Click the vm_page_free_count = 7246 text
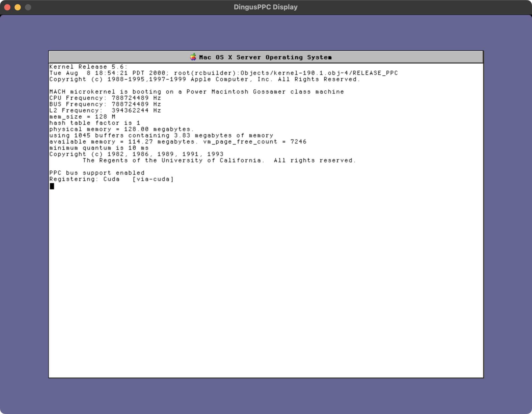This screenshot has height=414, width=532. click(x=255, y=142)
